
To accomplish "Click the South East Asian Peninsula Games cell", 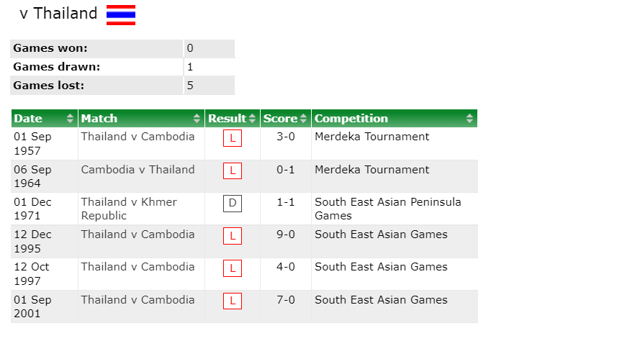I will click(395, 209).
